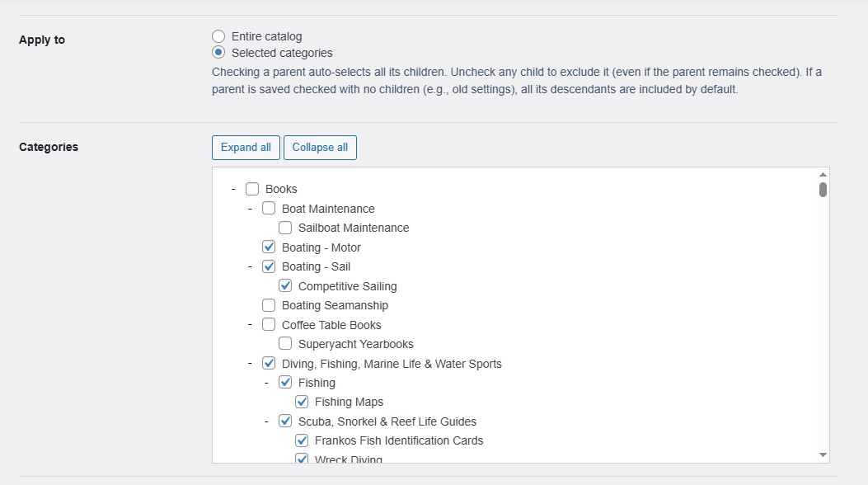
Task: Select the Selected categories option
Action: (x=218, y=53)
